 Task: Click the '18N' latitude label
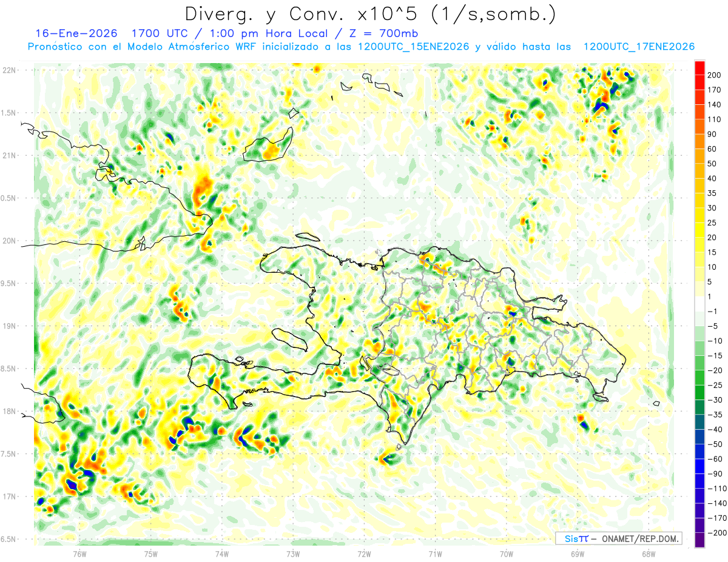click(x=8, y=412)
